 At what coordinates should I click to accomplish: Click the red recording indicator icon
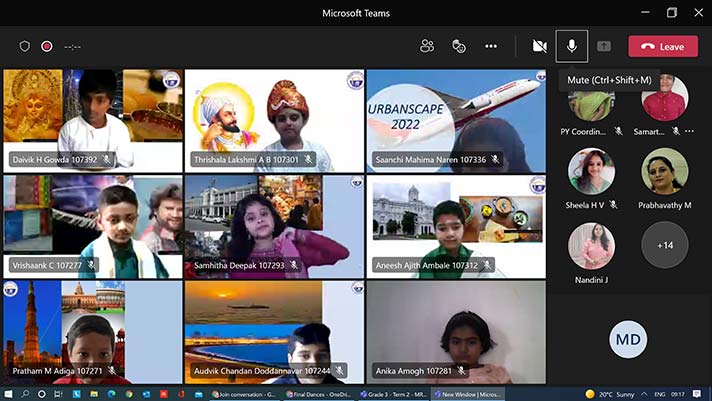pos(46,46)
